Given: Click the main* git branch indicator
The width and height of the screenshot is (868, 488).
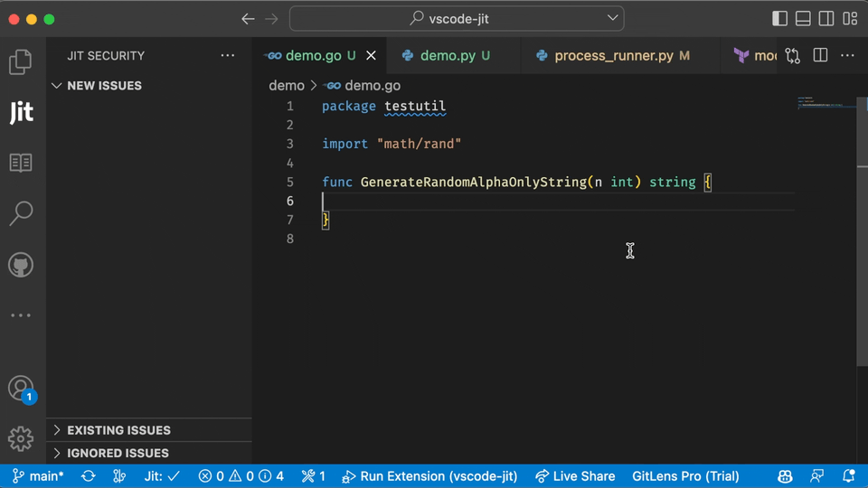Looking at the screenshot, I should point(38,476).
